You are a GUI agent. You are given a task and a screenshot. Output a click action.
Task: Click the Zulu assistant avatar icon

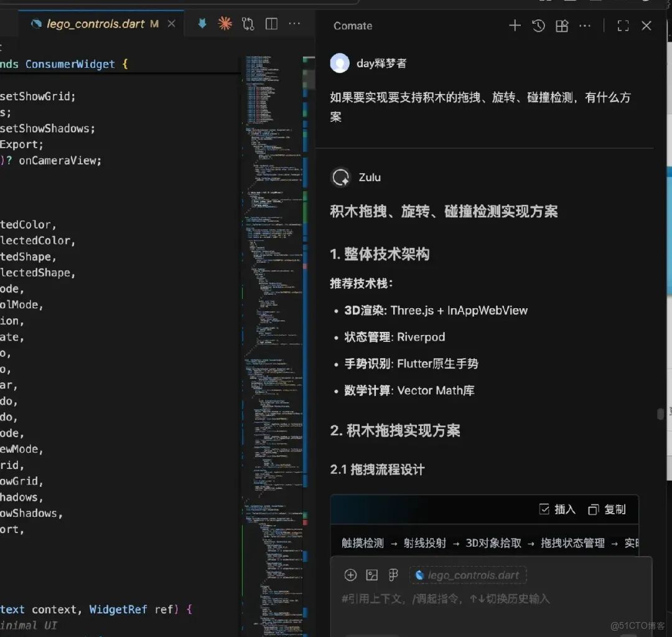point(340,177)
